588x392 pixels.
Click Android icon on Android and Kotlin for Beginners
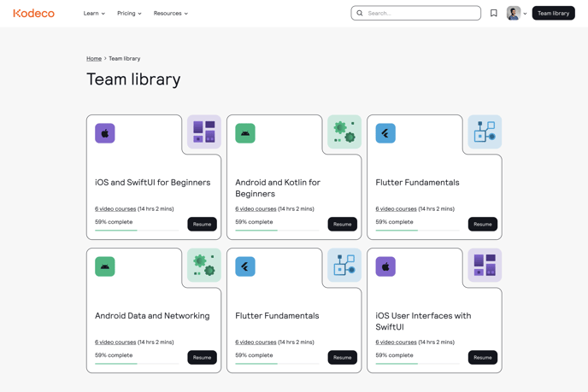[x=245, y=133]
